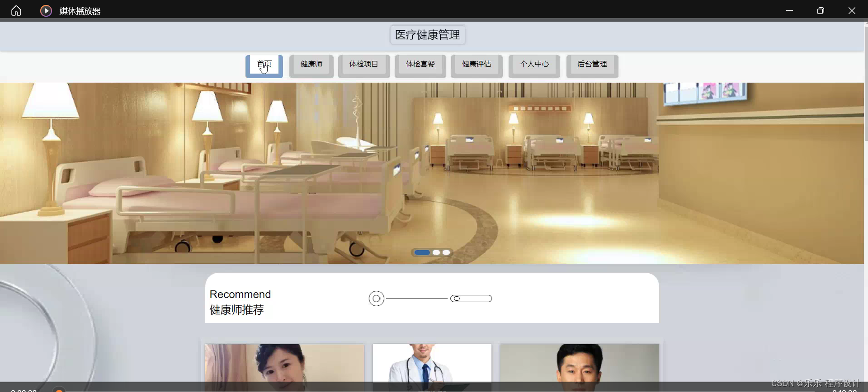This screenshot has width=868, height=392.
Task: Select the first blue carousel indicator
Action: (422, 252)
